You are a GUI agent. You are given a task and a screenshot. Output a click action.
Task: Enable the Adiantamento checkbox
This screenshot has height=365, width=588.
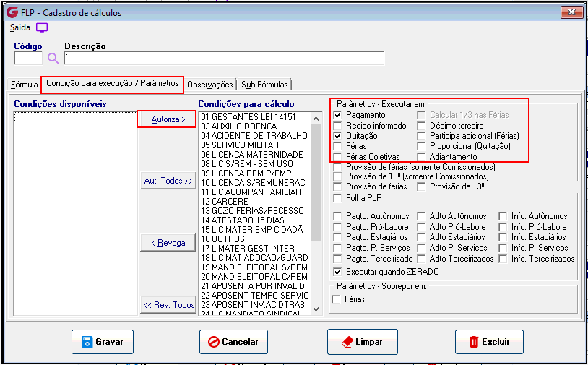tap(422, 156)
